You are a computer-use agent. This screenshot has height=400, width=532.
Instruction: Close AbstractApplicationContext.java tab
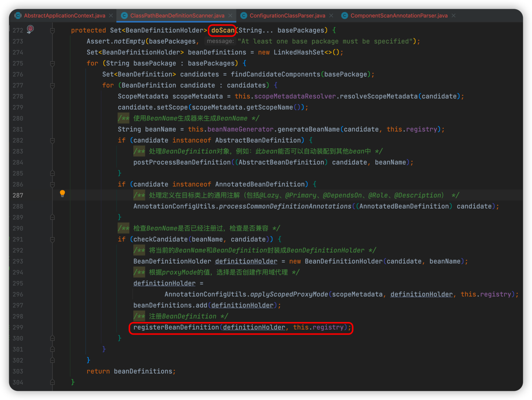coord(111,16)
